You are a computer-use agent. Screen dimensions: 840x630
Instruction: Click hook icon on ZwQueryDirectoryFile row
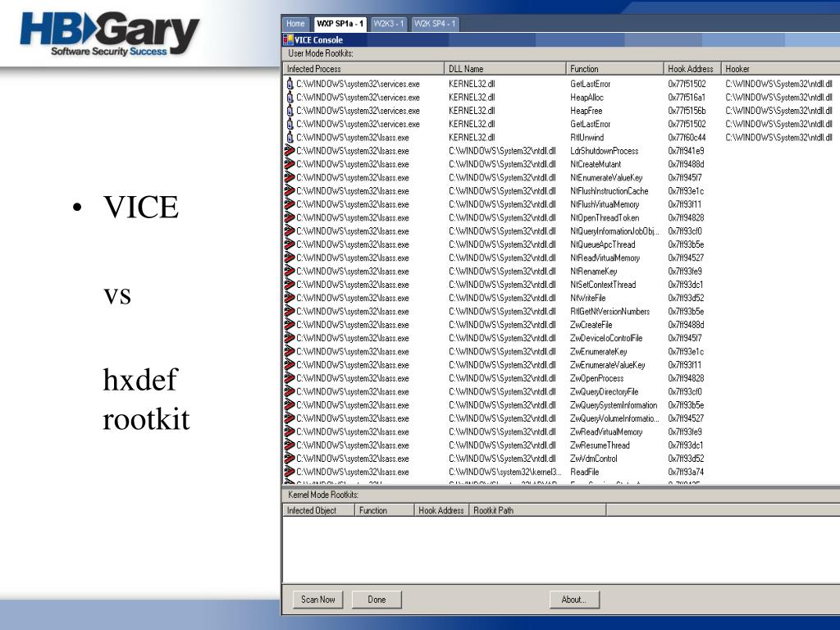290,391
